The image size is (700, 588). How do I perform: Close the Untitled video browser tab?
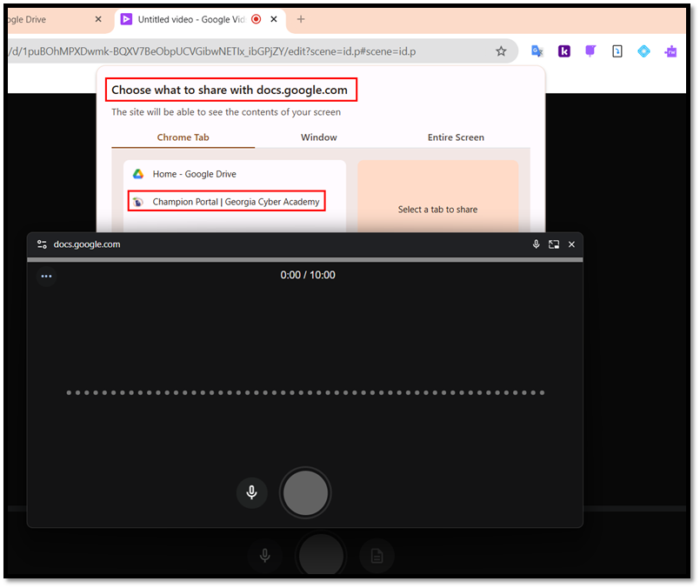[274, 19]
